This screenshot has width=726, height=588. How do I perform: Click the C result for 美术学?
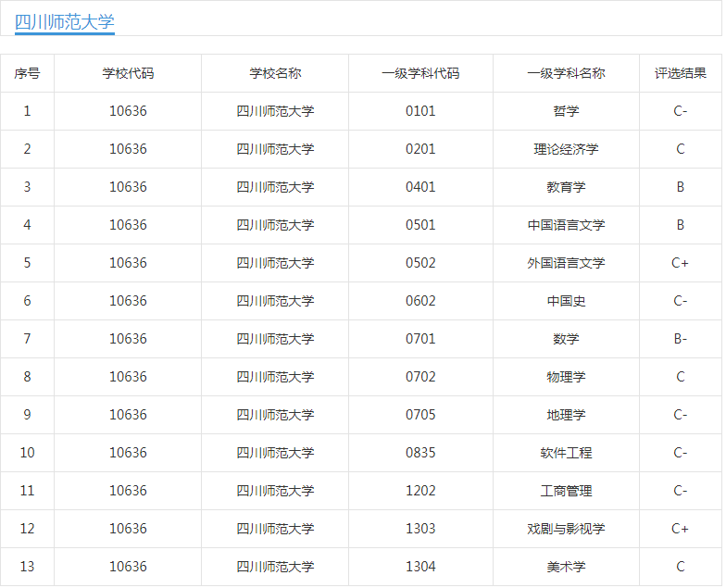[x=680, y=567]
